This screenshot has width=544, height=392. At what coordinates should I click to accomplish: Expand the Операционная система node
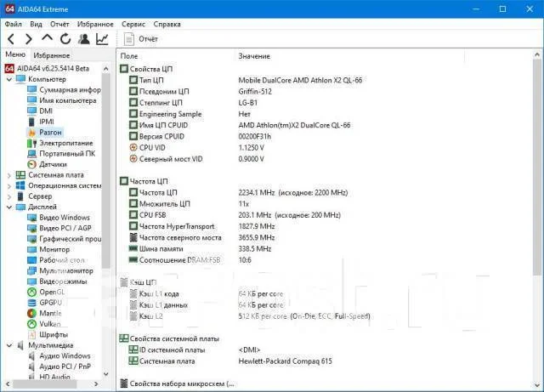[x=9, y=186]
